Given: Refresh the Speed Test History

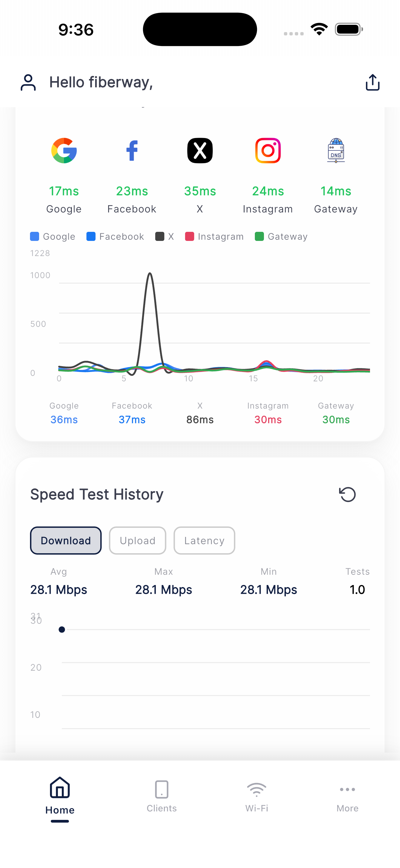Looking at the screenshot, I should pos(347,494).
